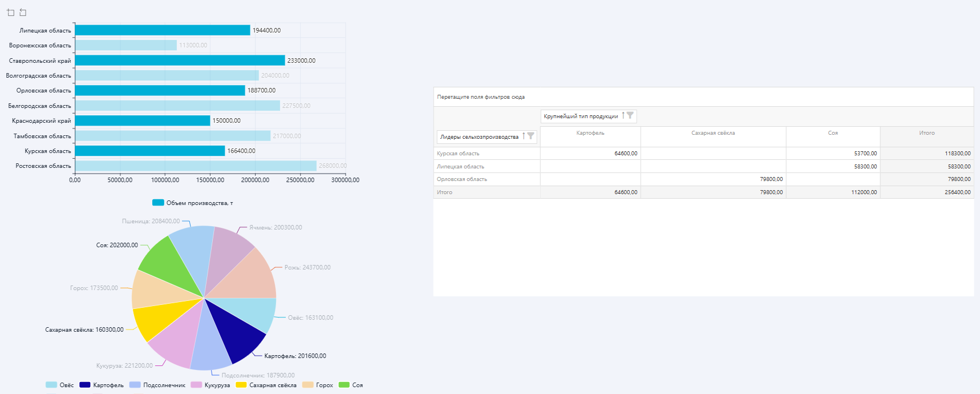
Task: Click the Сахарная свёкла column header
Action: [x=712, y=133]
